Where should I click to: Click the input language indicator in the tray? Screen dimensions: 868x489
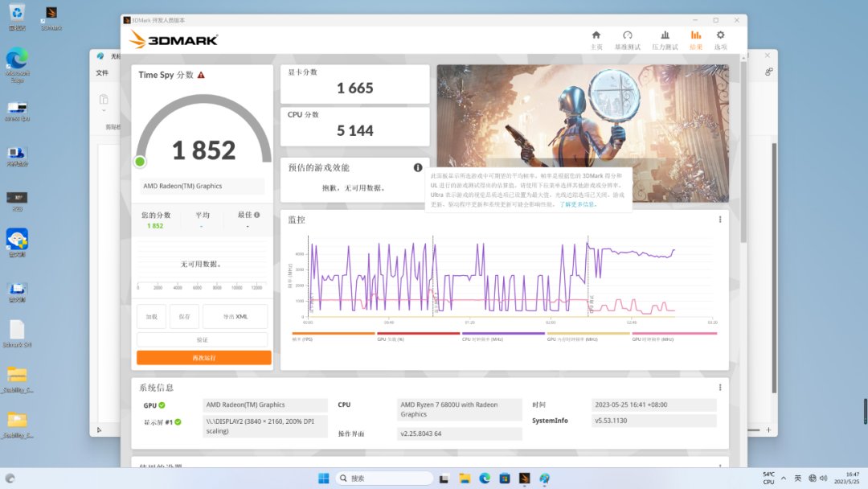[x=798, y=479]
